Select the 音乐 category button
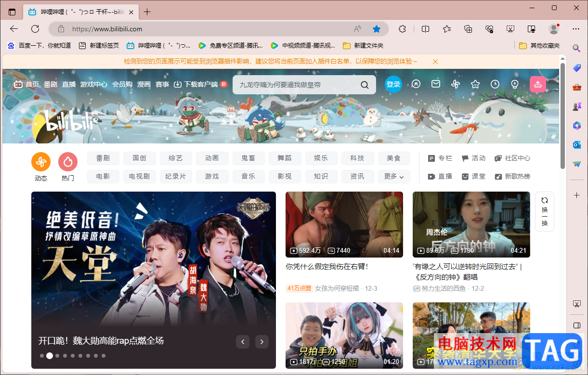Viewport: 588px width, 375px height. (x=248, y=176)
